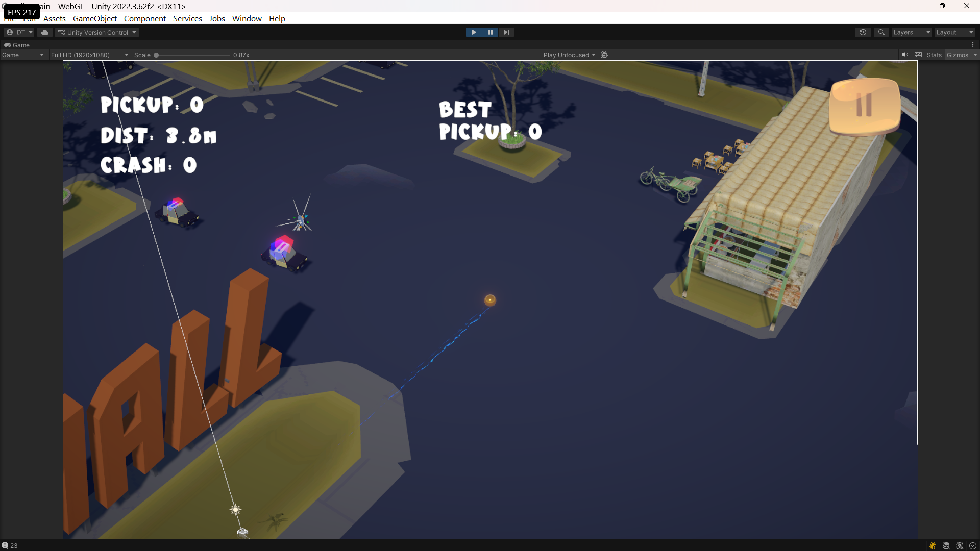The image size is (980, 551).
Task: Expand the Layout dropdown
Action: [x=954, y=32]
